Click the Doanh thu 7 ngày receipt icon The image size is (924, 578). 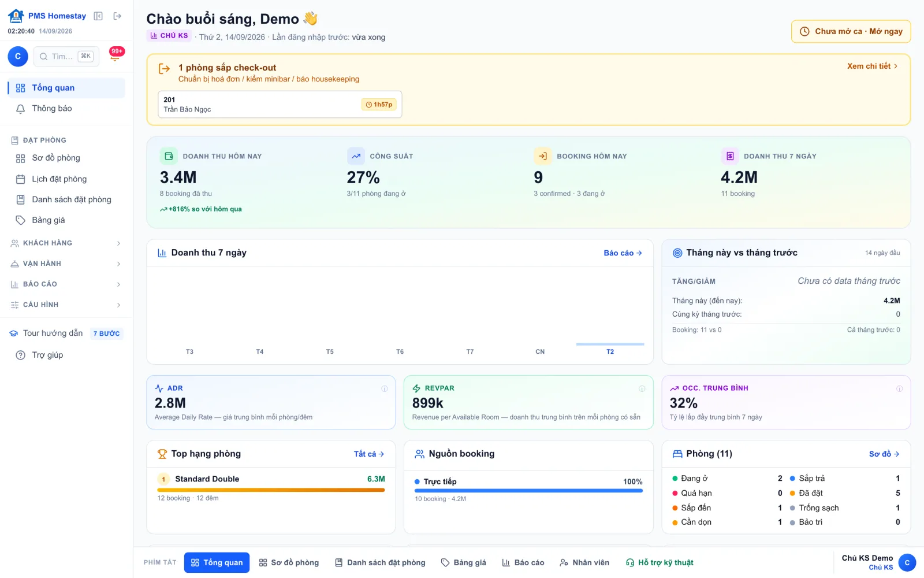(730, 156)
